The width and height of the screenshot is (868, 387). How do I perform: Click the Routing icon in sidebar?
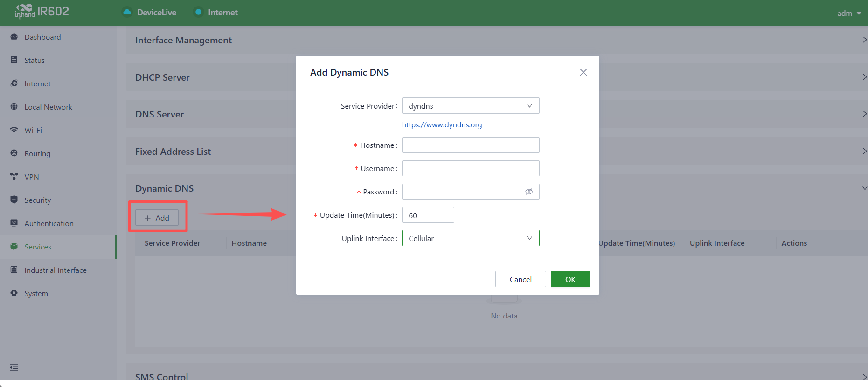tap(14, 153)
